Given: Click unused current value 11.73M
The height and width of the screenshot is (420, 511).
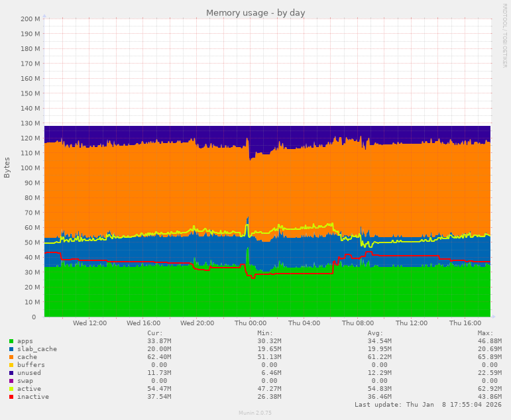Looking at the screenshot, I should [x=159, y=373].
